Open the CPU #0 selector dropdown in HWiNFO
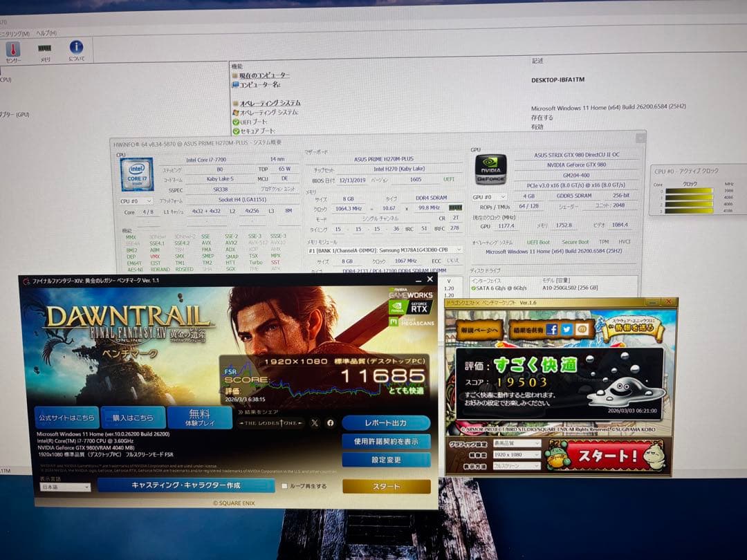Screen dimensions: 747x560 point(136,201)
